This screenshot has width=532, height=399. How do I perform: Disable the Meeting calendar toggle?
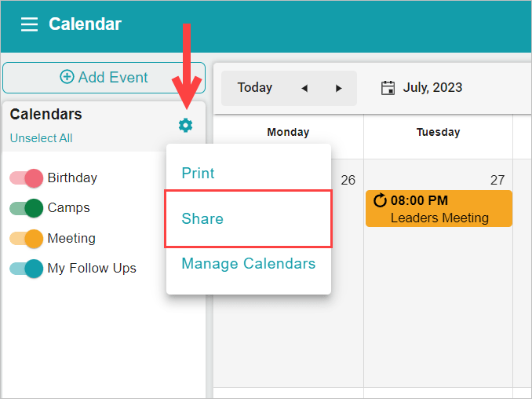click(27, 239)
